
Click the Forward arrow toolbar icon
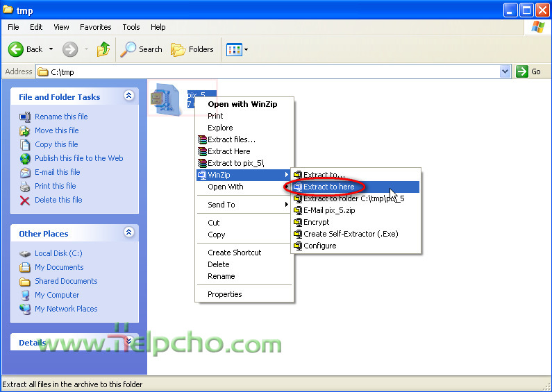[70, 49]
